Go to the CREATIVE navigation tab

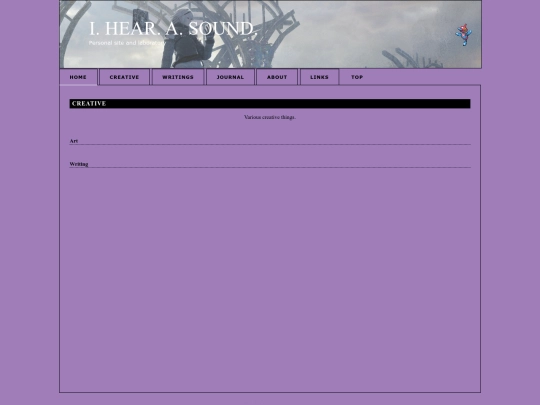coord(124,77)
